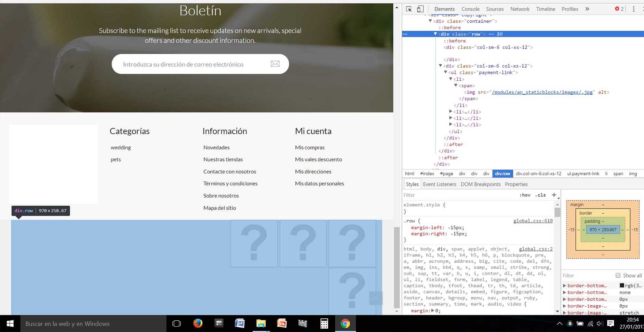Click the newsletter envelope submit icon
Screen dimensions: 644x332
pyautogui.click(x=275, y=64)
